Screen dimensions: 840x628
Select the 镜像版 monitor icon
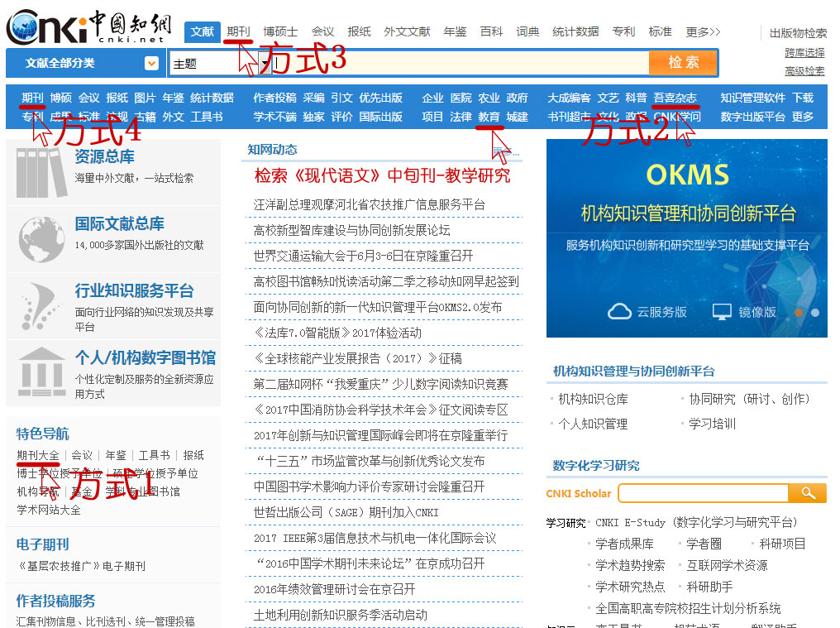point(722,312)
